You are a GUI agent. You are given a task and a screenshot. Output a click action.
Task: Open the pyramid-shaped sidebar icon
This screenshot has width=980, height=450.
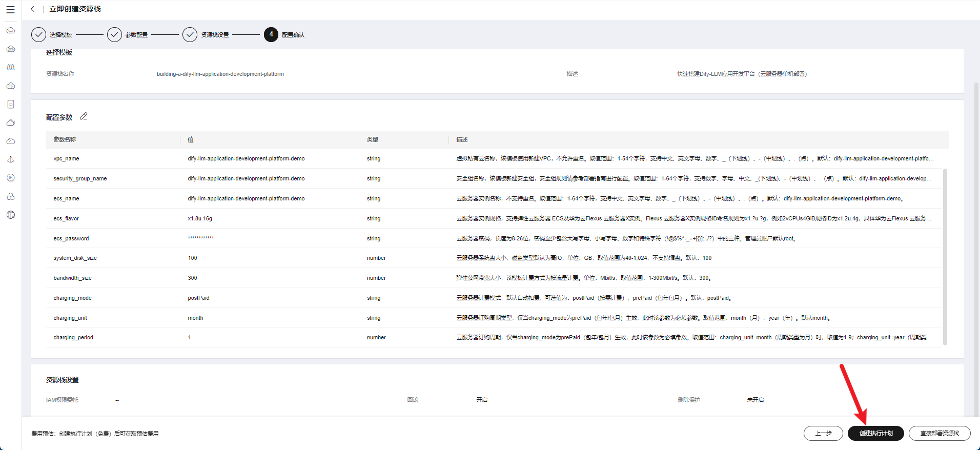coord(11,159)
